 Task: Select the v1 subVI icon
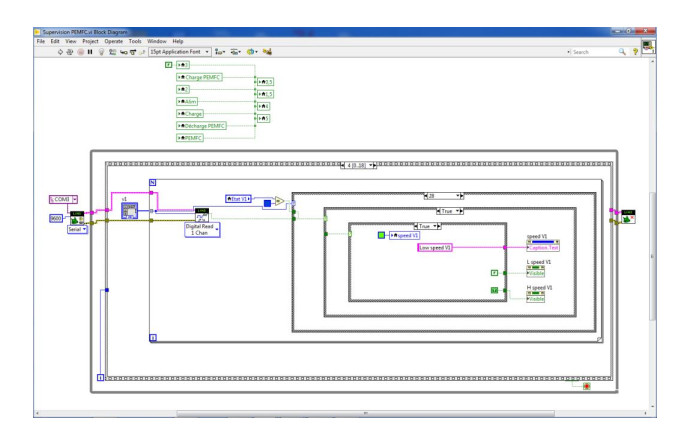coord(130,210)
